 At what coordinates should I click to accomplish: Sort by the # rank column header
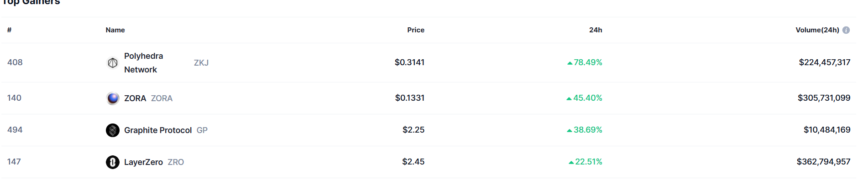point(9,30)
